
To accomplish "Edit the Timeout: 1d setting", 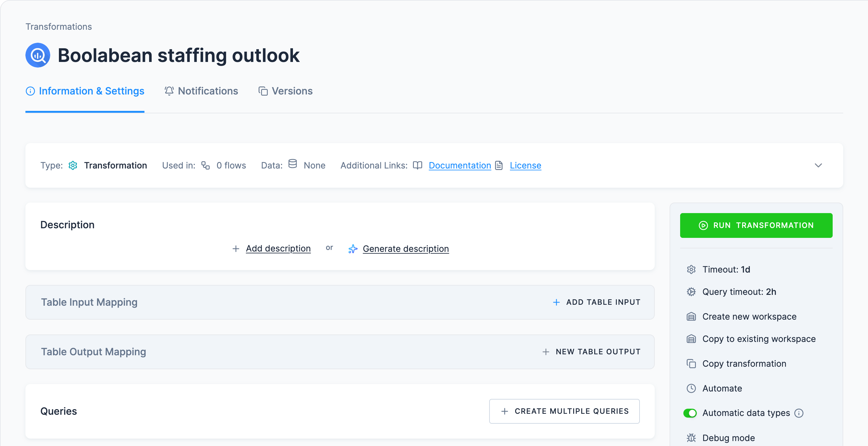I will [x=726, y=270].
